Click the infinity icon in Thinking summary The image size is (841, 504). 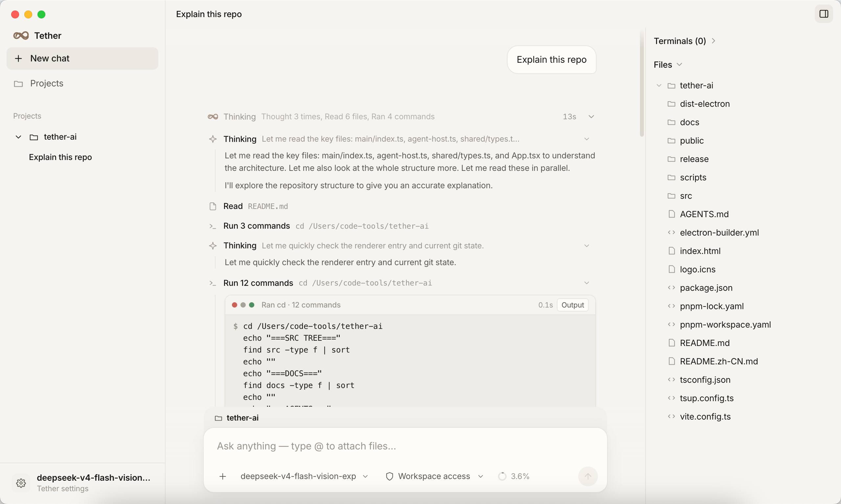[213, 117]
